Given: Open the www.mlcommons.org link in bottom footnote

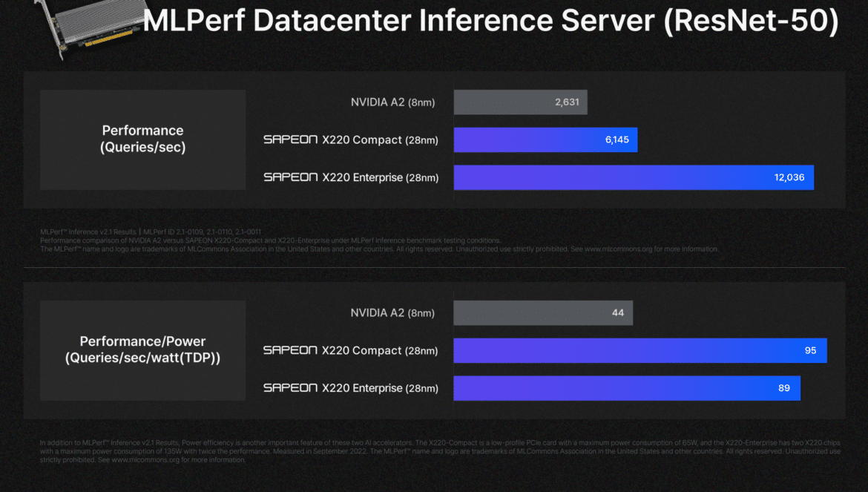Looking at the screenshot, I should (145, 460).
